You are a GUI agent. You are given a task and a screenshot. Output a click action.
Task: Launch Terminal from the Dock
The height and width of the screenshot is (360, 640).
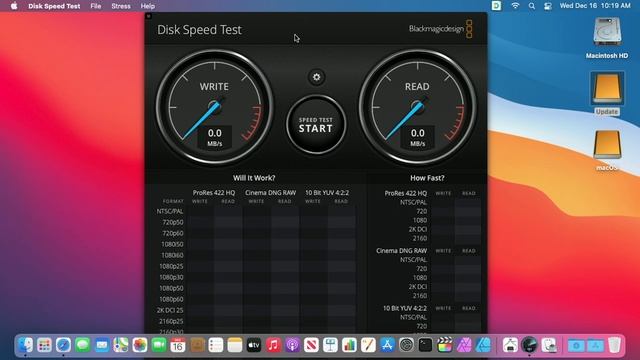pyautogui.click(x=425, y=345)
